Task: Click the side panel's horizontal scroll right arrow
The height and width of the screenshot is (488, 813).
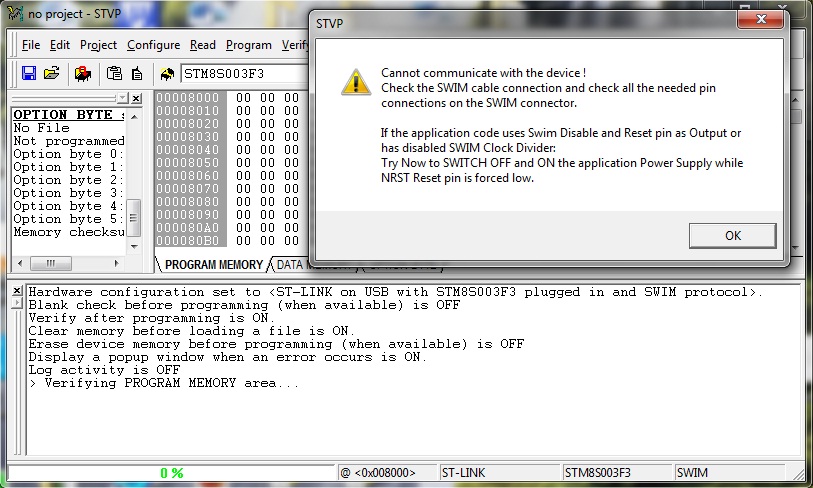Action: [x=117, y=263]
